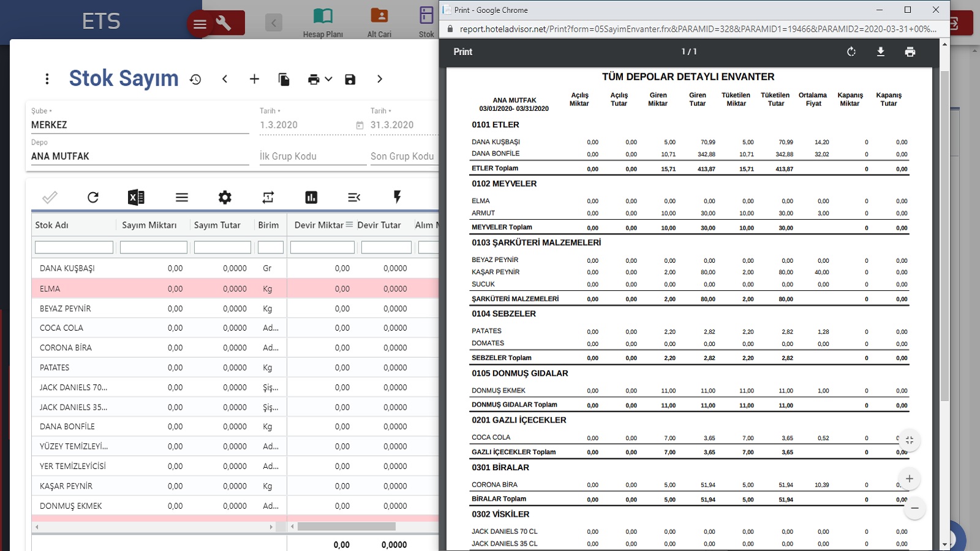Click the Print window vertical scrollbar thumb
Screen dimensions: 980x551
coord(944,236)
